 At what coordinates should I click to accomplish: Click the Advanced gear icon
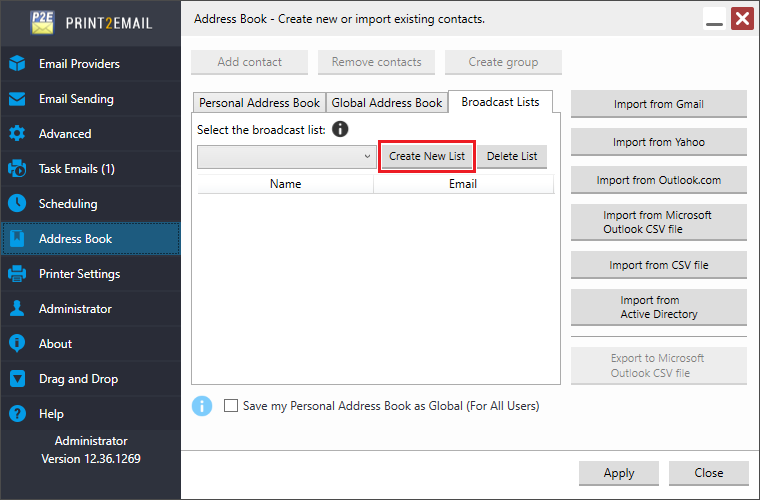click(x=17, y=134)
